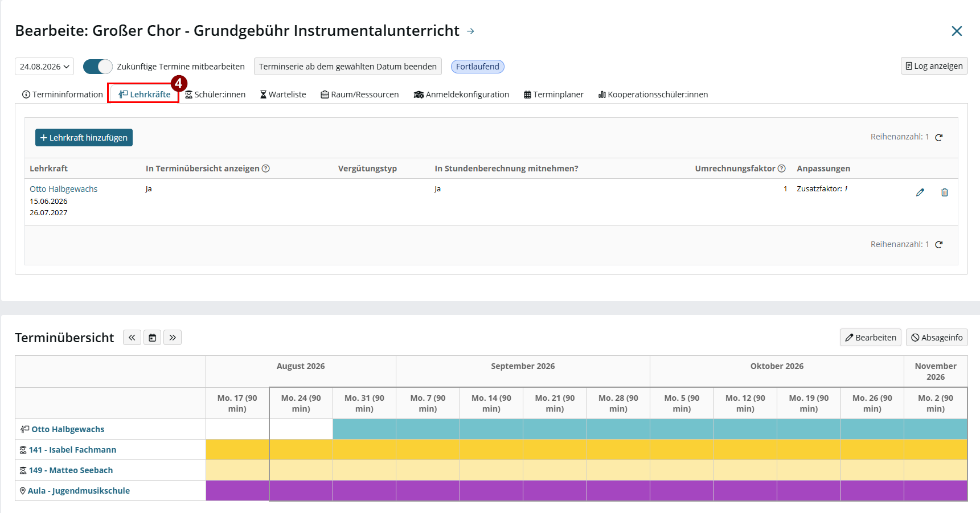Select the Mo. 2 November column header

coord(936,403)
